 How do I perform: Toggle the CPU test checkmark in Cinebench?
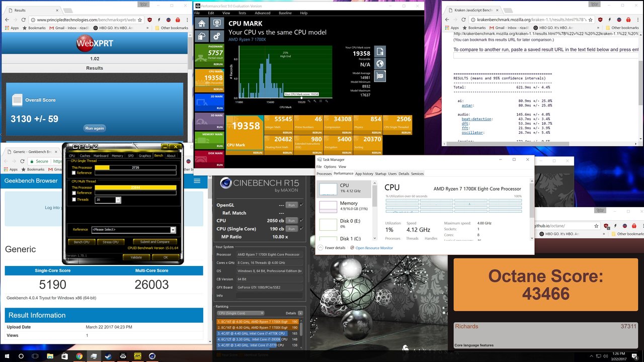[301, 221]
